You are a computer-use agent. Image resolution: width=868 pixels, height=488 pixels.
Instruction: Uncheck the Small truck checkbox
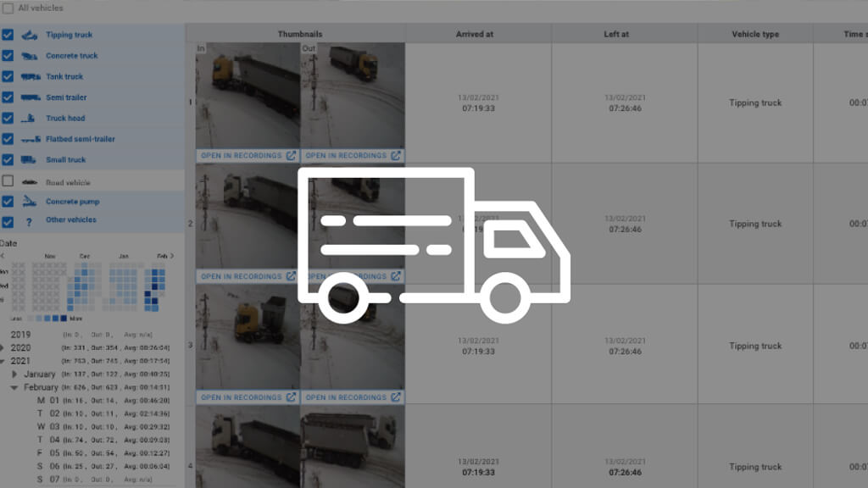pyautogui.click(x=8, y=159)
